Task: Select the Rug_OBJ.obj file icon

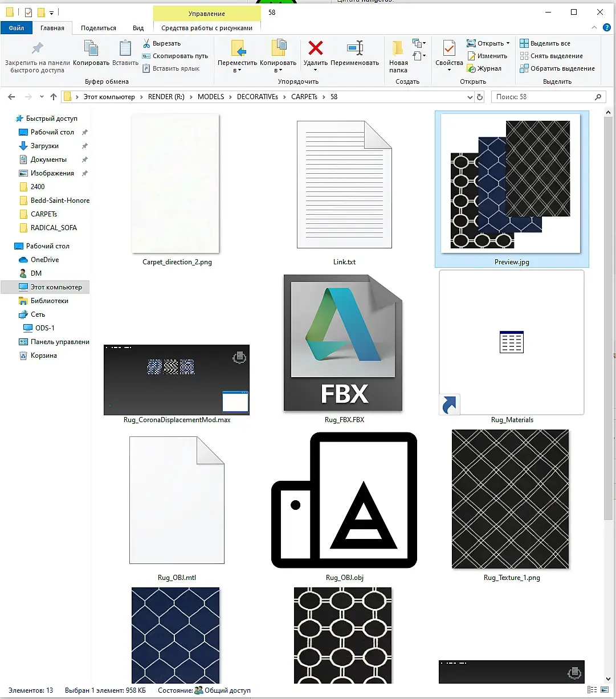Action: click(x=344, y=501)
